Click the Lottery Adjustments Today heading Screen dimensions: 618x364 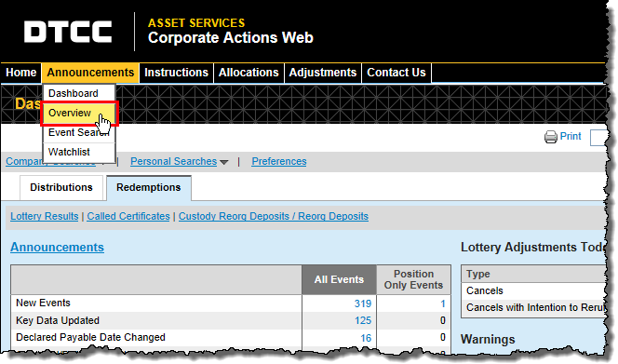(532, 248)
